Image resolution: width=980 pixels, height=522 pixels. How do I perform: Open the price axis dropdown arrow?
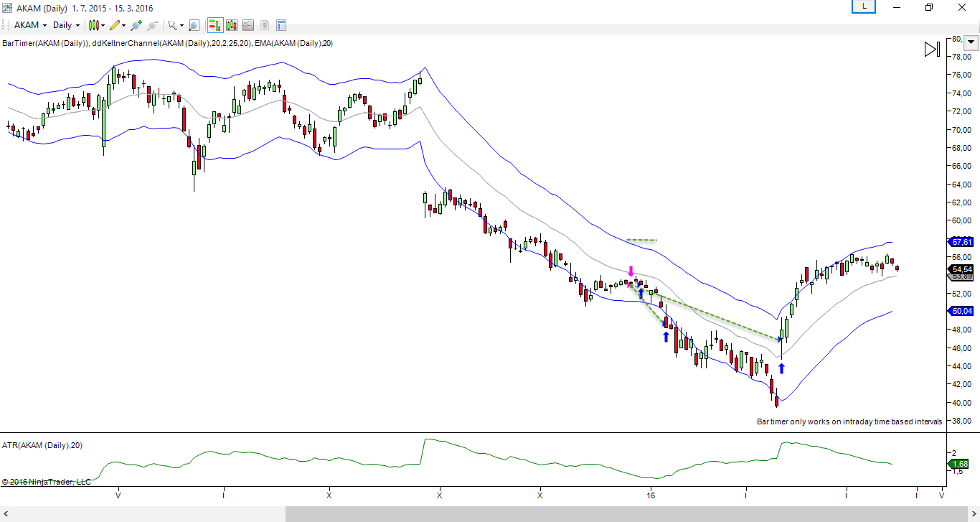point(971,43)
